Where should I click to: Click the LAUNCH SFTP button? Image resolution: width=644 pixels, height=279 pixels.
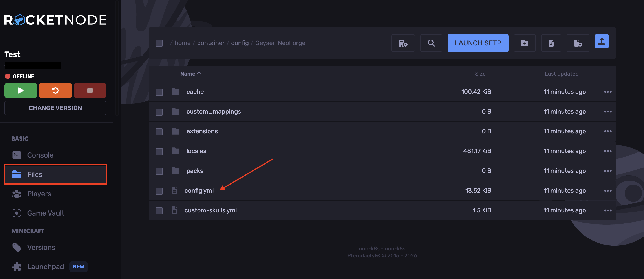coord(478,43)
